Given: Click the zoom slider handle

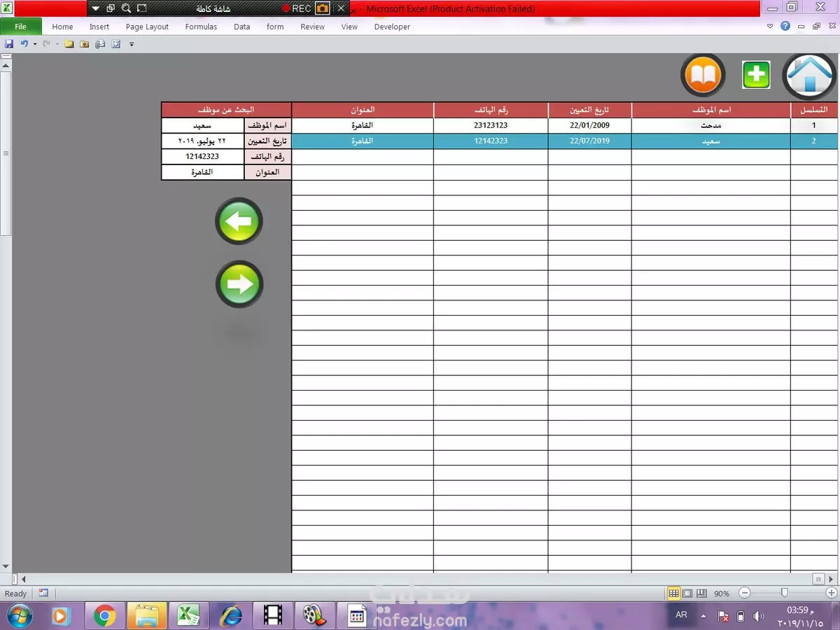Looking at the screenshot, I should tap(784, 593).
